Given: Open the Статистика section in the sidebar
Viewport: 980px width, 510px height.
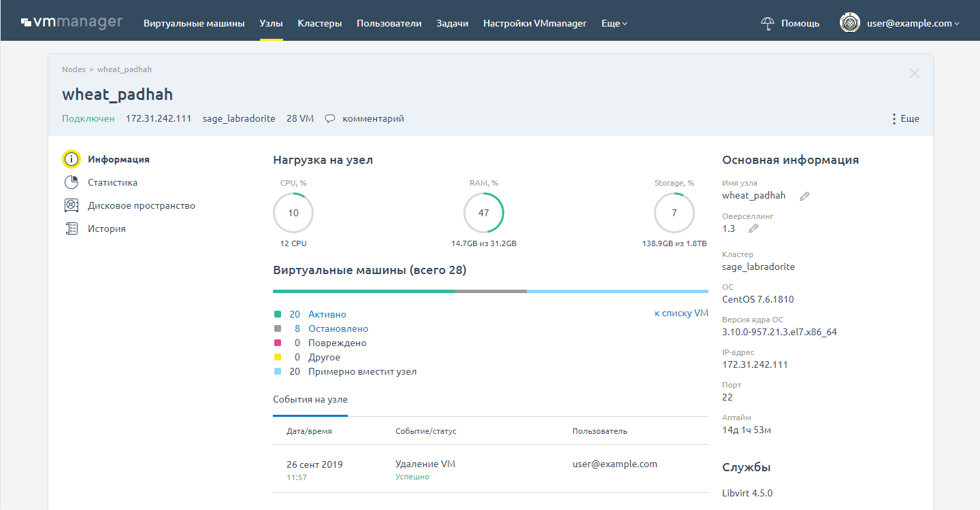Looking at the screenshot, I should (x=112, y=182).
